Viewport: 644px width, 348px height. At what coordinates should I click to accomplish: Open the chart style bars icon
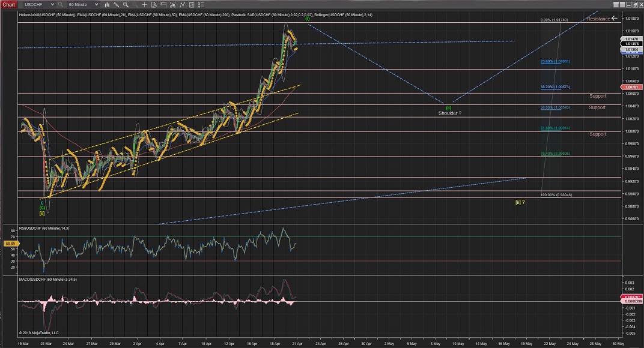tap(107, 5)
